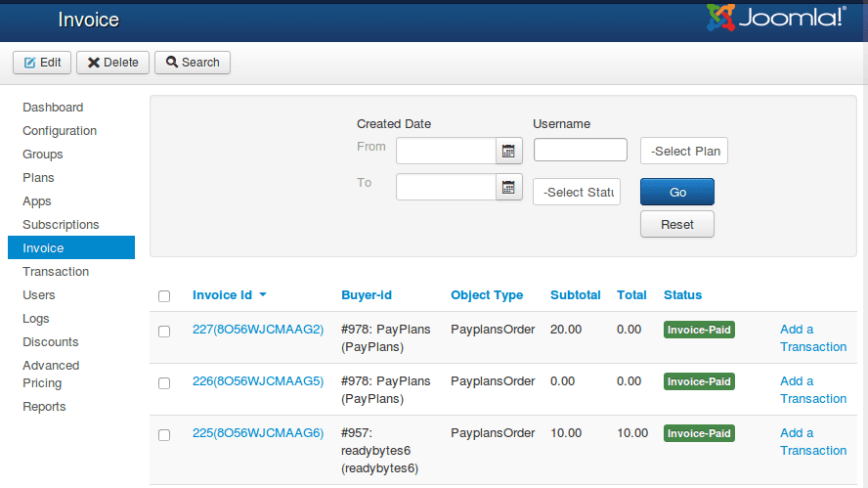Open Advanced Pricing in the sidebar
Viewport: 868px width, 488px height.
tap(51, 374)
